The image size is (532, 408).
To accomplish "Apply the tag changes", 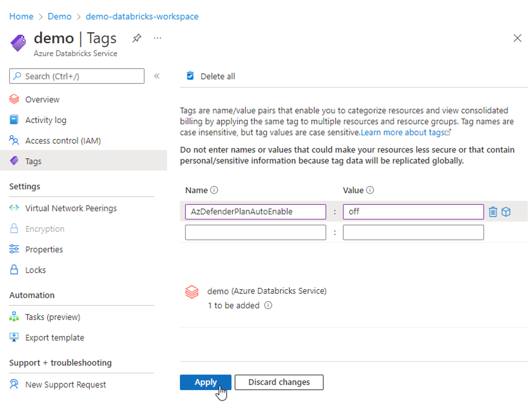I will click(205, 382).
